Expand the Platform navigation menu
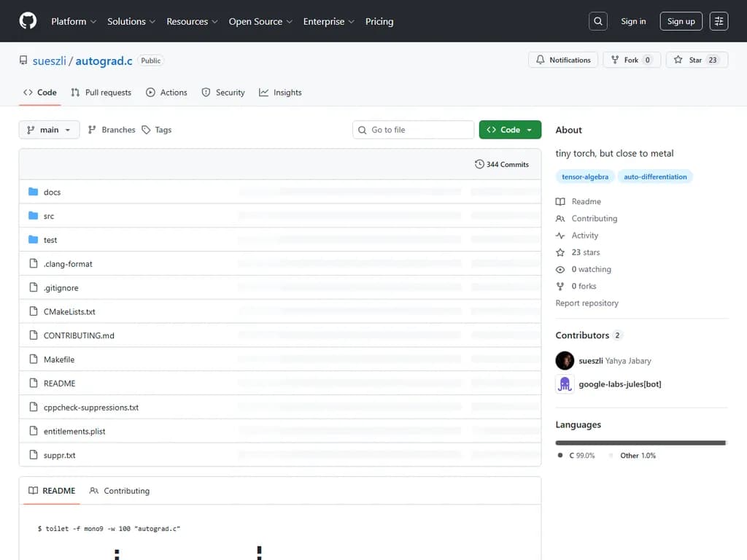 pyautogui.click(x=74, y=21)
